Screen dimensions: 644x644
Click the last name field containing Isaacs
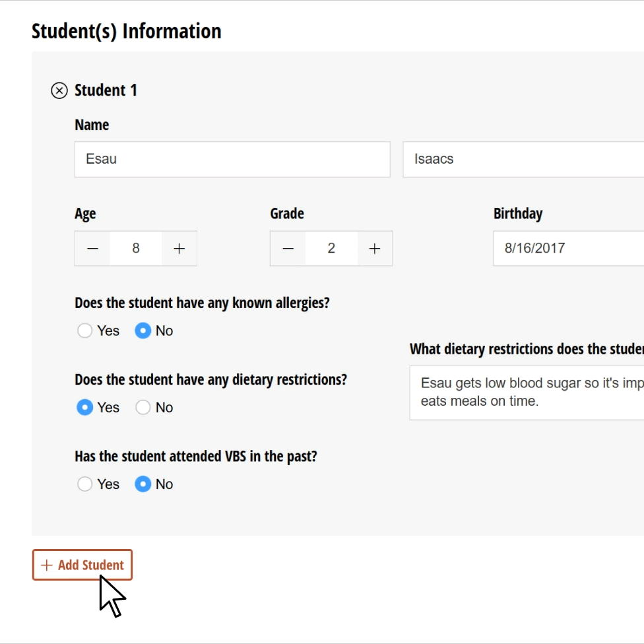point(523,160)
